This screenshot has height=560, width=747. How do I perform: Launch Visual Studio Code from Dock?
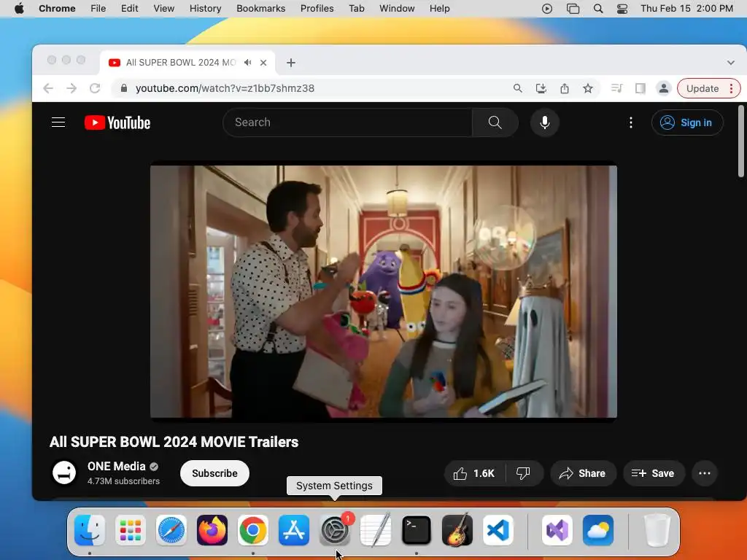tap(498, 530)
